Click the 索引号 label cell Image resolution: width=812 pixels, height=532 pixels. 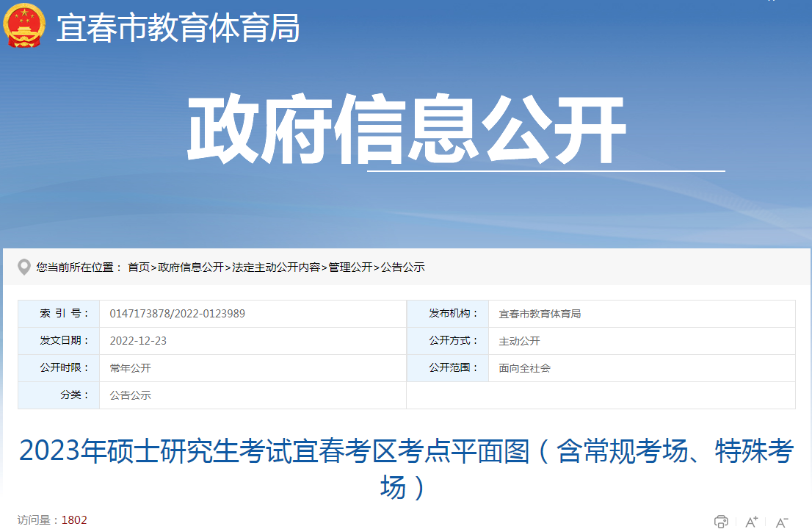(x=59, y=314)
